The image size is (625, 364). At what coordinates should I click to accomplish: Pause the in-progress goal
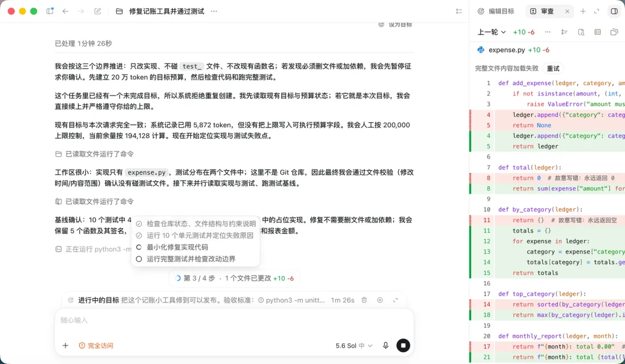(x=380, y=300)
